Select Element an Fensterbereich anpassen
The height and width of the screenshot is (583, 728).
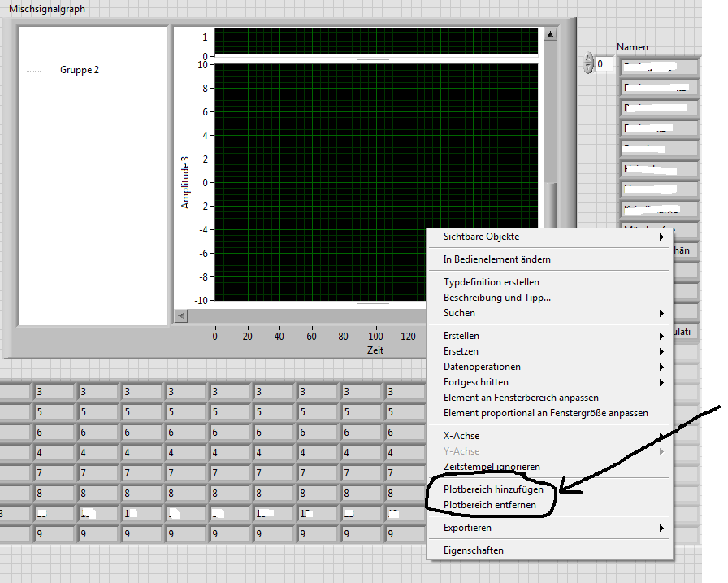tap(520, 398)
